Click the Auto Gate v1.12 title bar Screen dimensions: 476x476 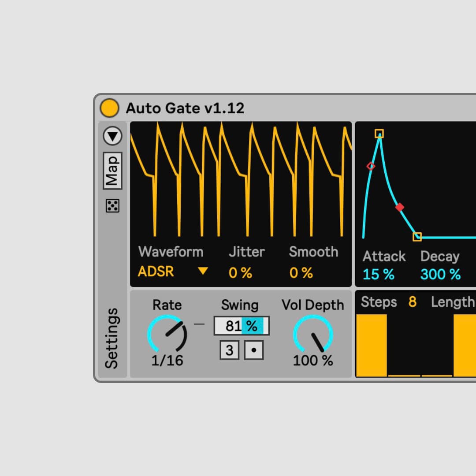coord(185,108)
